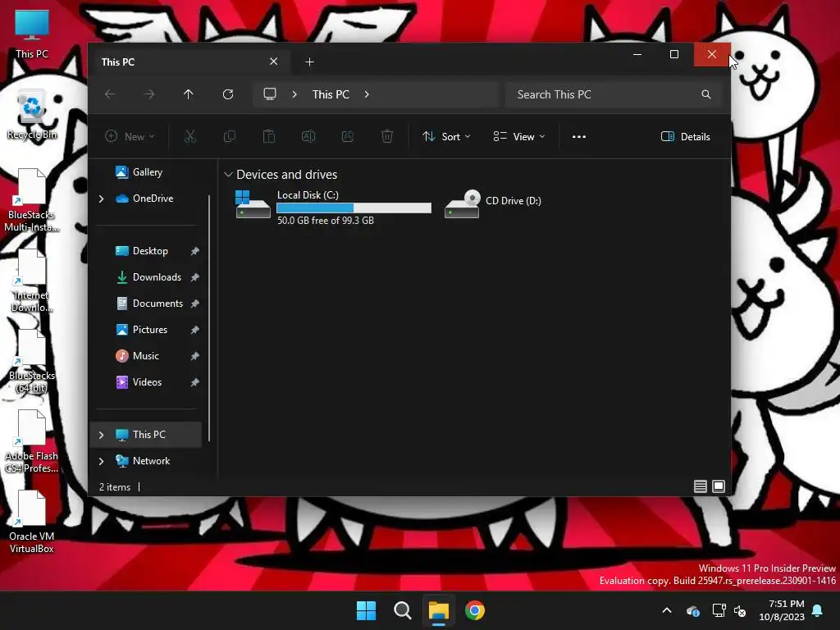The image size is (840, 630).
Task: Open the pinned Downloads folder
Action: pyautogui.click(x=148, y=277)
